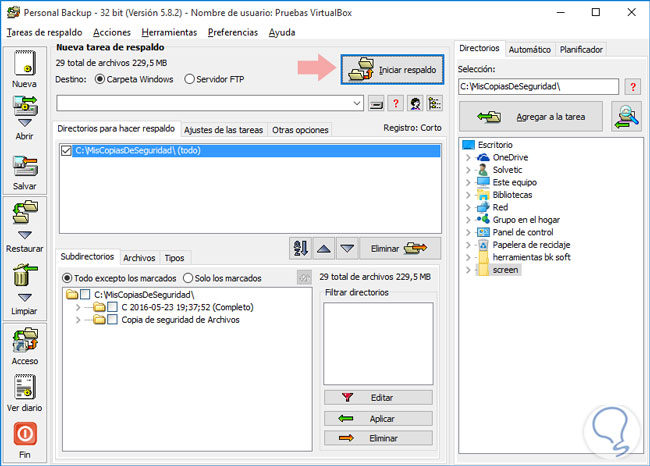The width and height of the screenshot is (650, 466).
Task: Click the Selección path input field
Action: (x=539, y=87)
